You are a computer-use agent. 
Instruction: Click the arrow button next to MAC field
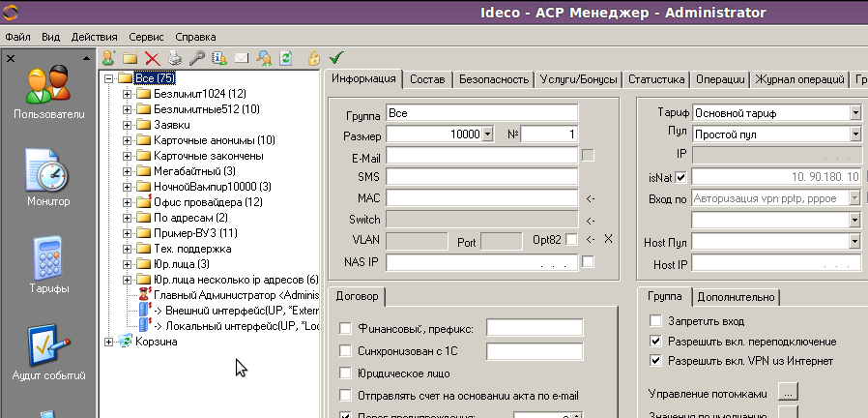591,198
